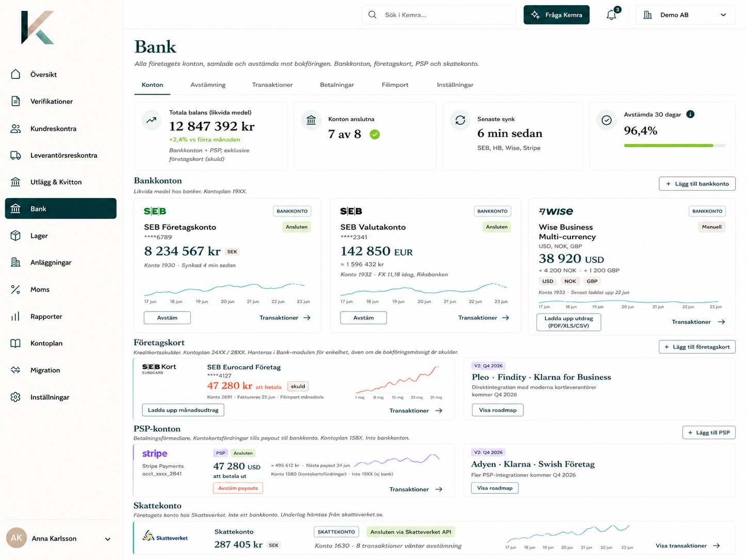This screenshot has height=560, width=747.
Task: Click the Sök i Kemra search field
Action: pos(439,15)
